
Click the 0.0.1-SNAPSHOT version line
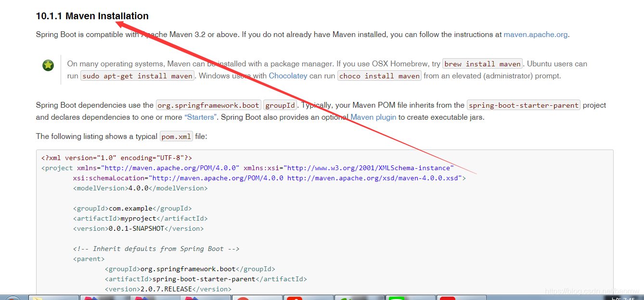click(139, 228)
